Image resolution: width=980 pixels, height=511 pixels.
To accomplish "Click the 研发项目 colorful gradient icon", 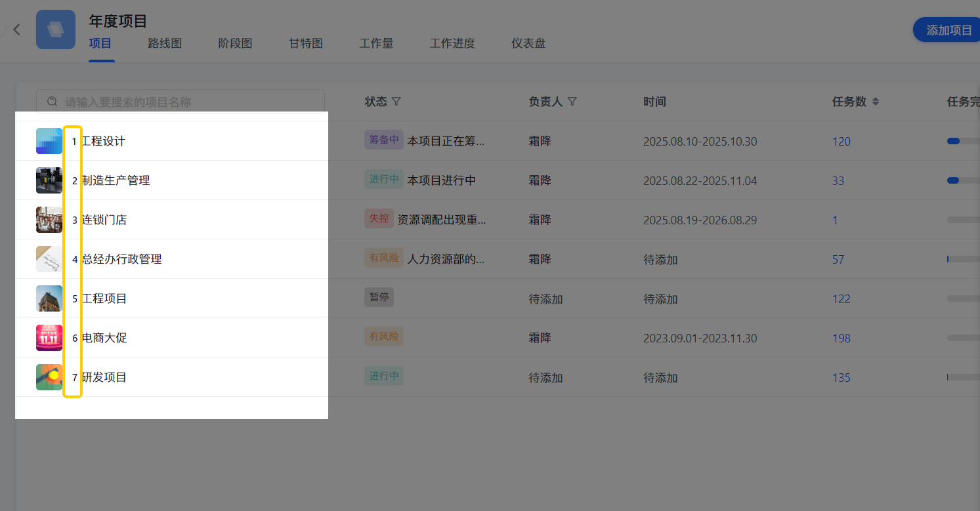I will click(49, 377).
